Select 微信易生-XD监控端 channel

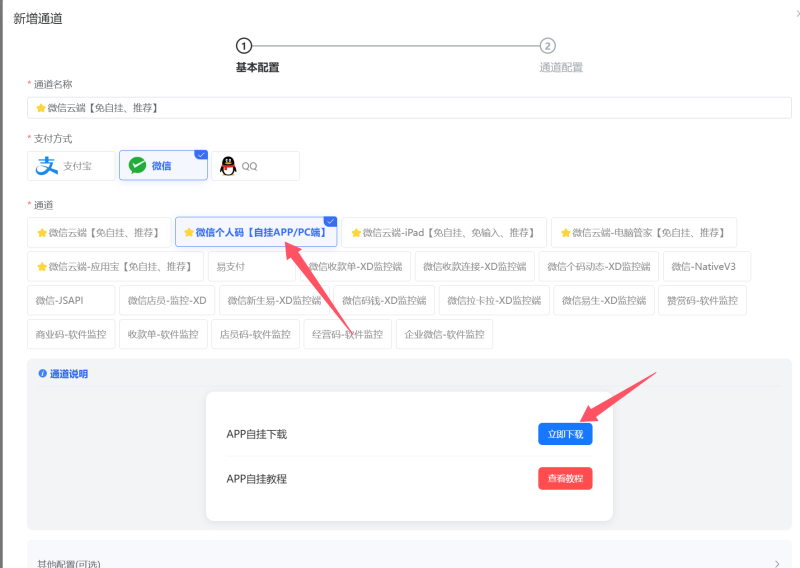click(x=604, y=300)
